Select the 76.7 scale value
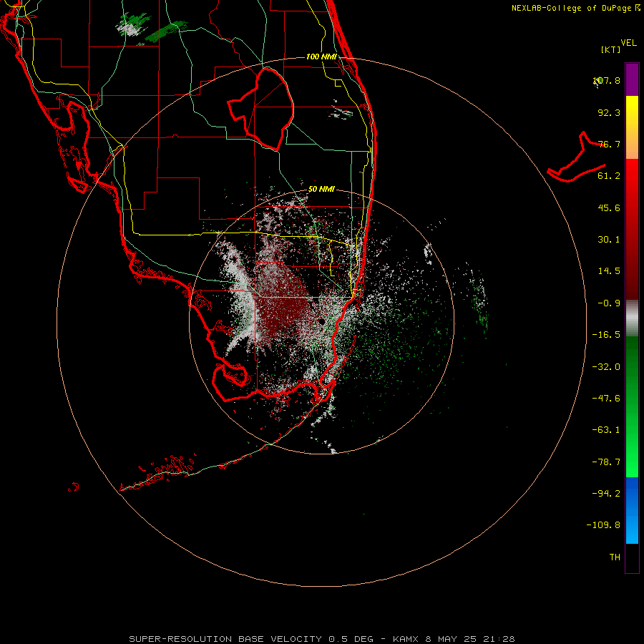Screen dimensions: 644x644 pos(609,144)
